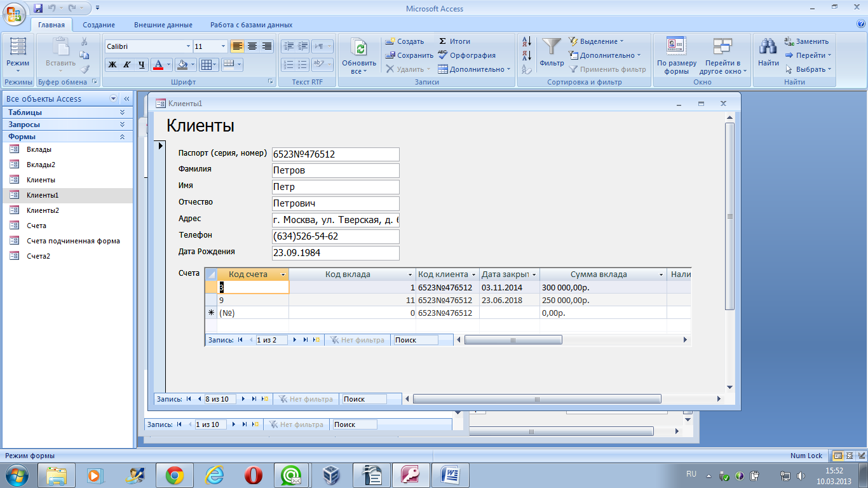Select center text alignment

[x=252, y=46]
